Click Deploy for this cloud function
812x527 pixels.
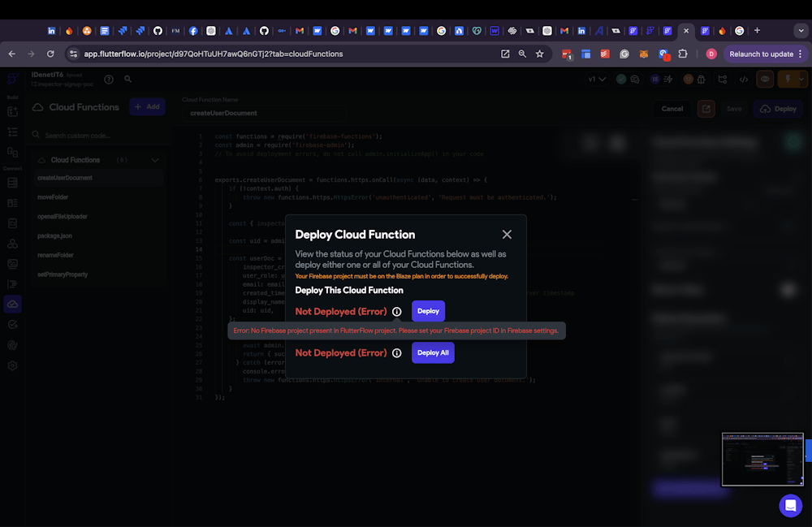428,311
